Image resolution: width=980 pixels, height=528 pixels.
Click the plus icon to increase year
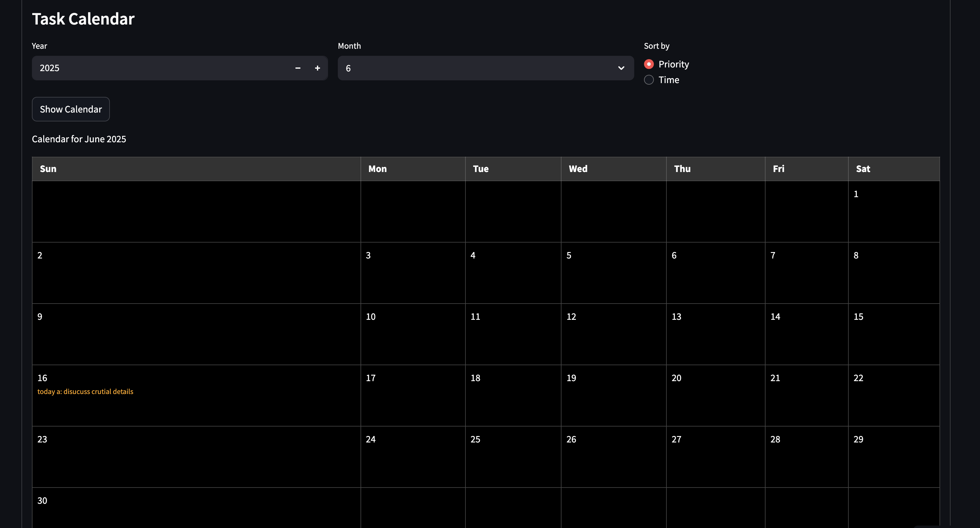pyautogui.click(x=317, y=68)
